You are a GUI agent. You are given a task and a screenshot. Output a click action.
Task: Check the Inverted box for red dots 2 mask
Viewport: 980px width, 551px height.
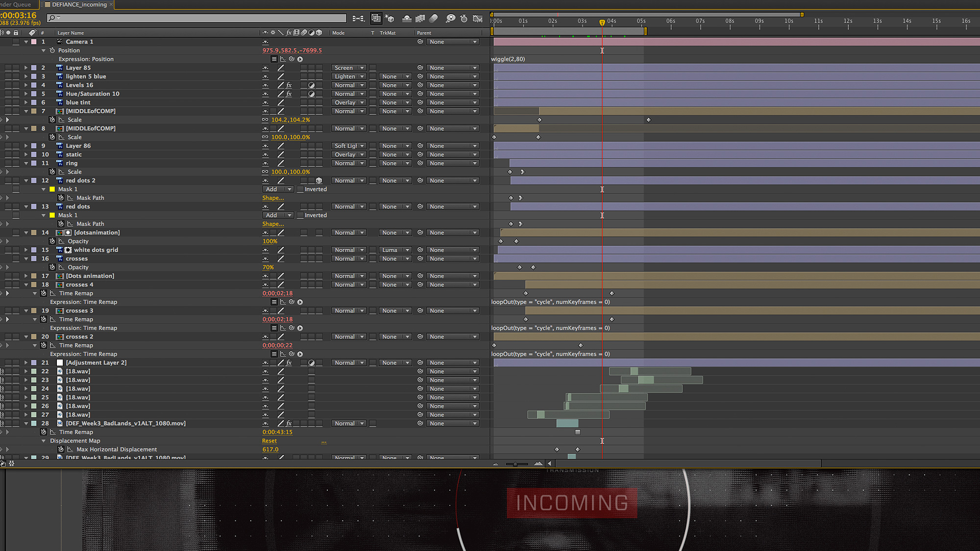pyautogui.click(x=300, y=190)
